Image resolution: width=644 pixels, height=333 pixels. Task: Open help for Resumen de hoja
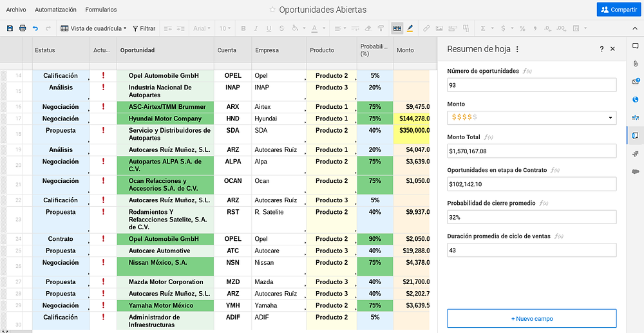(x=601, y=49)
